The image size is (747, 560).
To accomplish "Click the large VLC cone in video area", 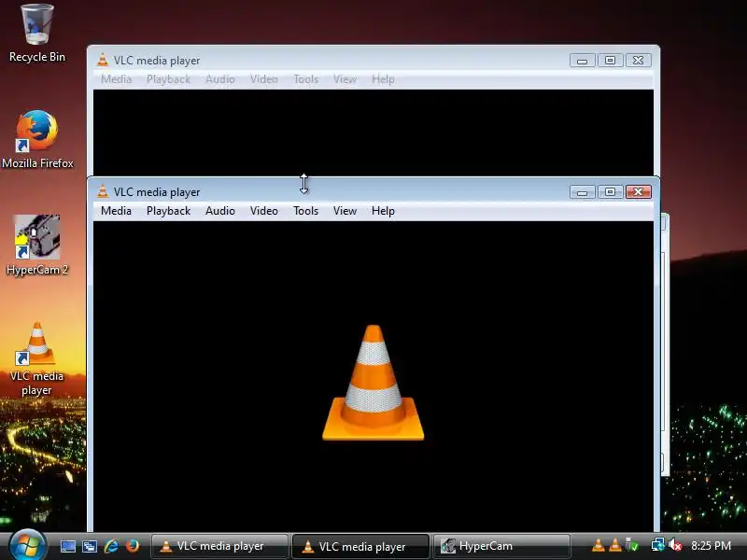I will tap(373, 383).
